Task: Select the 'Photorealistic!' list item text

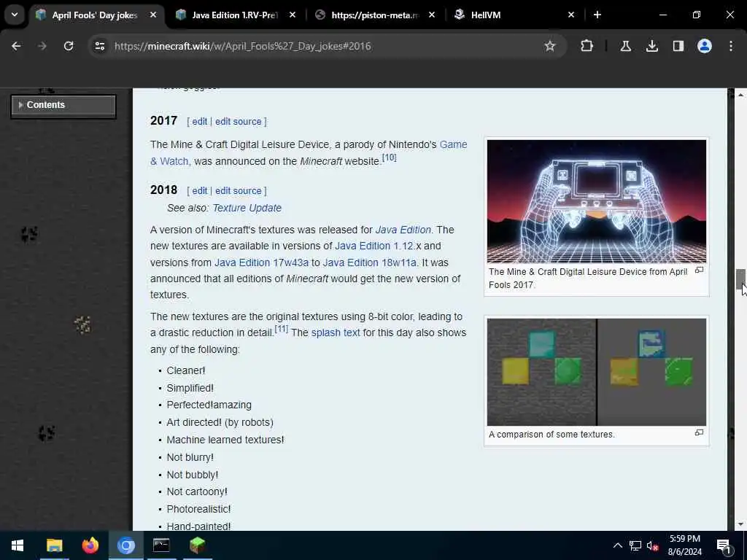Action: coord(198,509)
